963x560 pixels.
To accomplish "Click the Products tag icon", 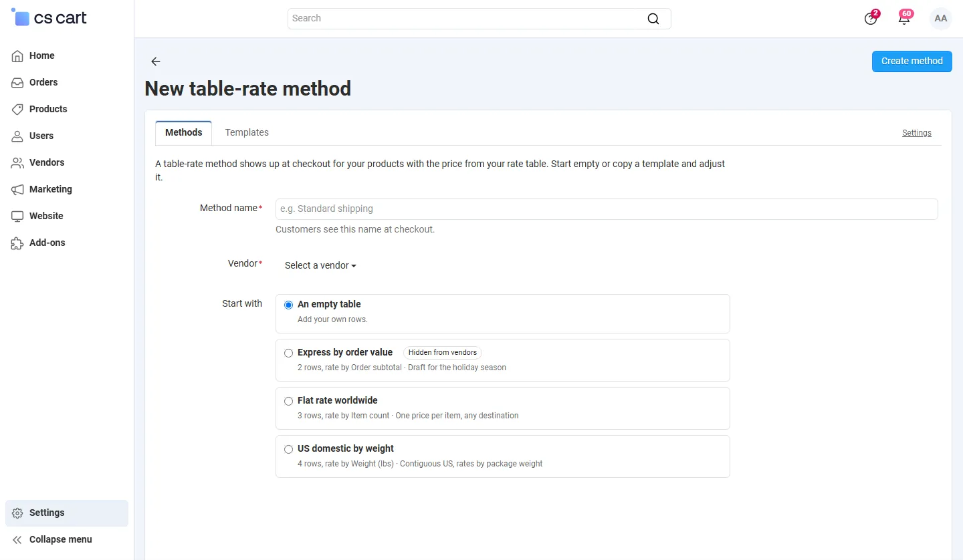I will [17, 110].
